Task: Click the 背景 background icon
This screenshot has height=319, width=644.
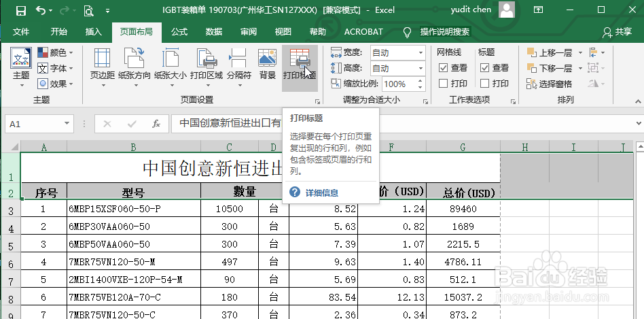Action: tap(268, 58)
